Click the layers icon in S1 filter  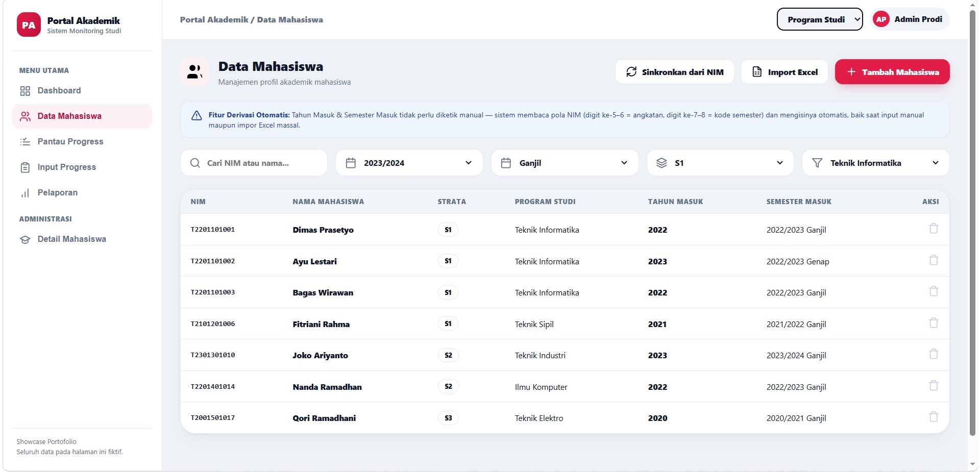click(661, 163)
